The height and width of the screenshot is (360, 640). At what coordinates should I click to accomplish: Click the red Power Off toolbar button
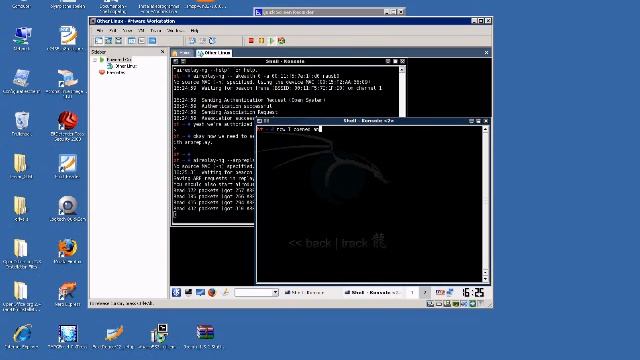click(x=251, y=40)
